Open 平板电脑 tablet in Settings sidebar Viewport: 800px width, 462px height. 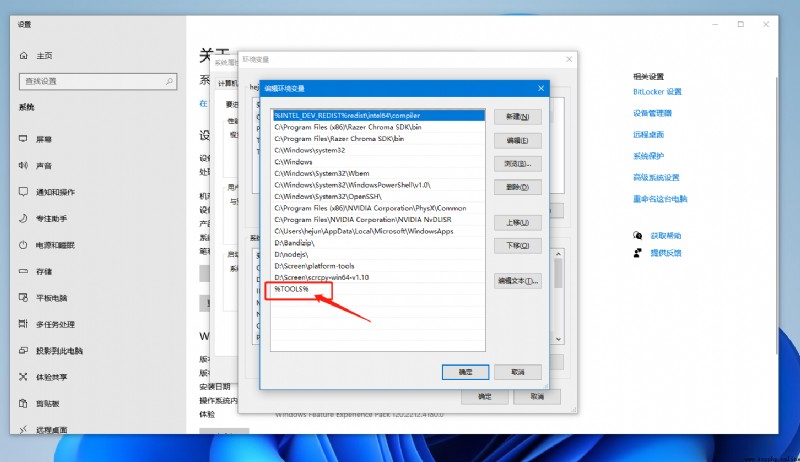43,298
